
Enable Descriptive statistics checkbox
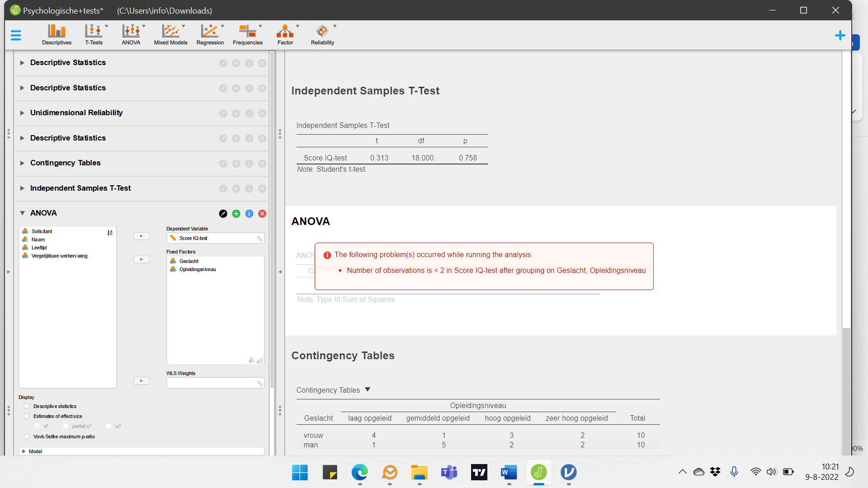click(x=27, y=406)
